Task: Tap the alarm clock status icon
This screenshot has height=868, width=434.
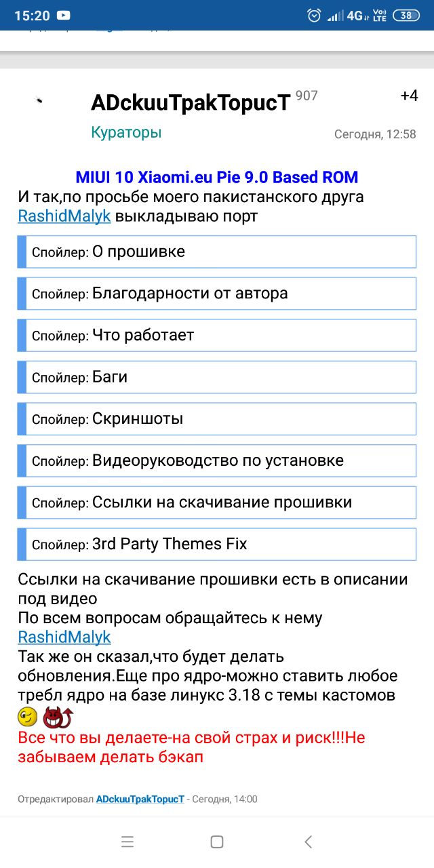Action: pos(314,15)
